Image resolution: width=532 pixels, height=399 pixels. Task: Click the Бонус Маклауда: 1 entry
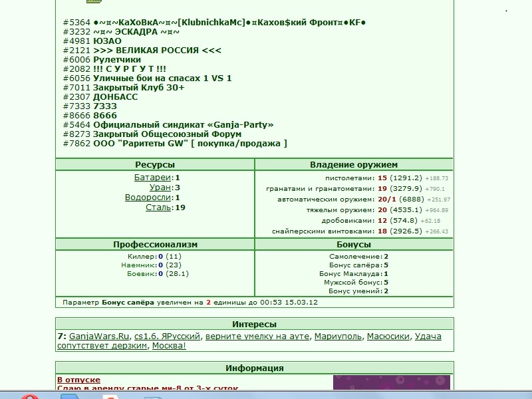click(x=354, y=274)
